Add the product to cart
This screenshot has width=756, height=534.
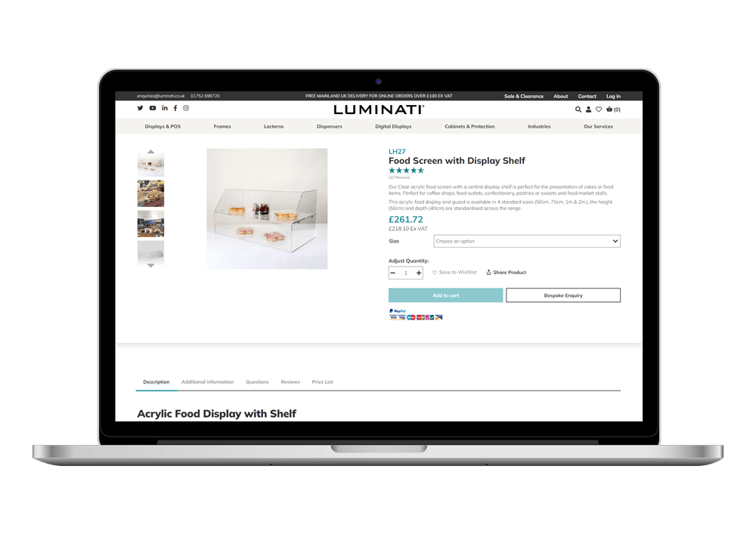pos(445,295)
